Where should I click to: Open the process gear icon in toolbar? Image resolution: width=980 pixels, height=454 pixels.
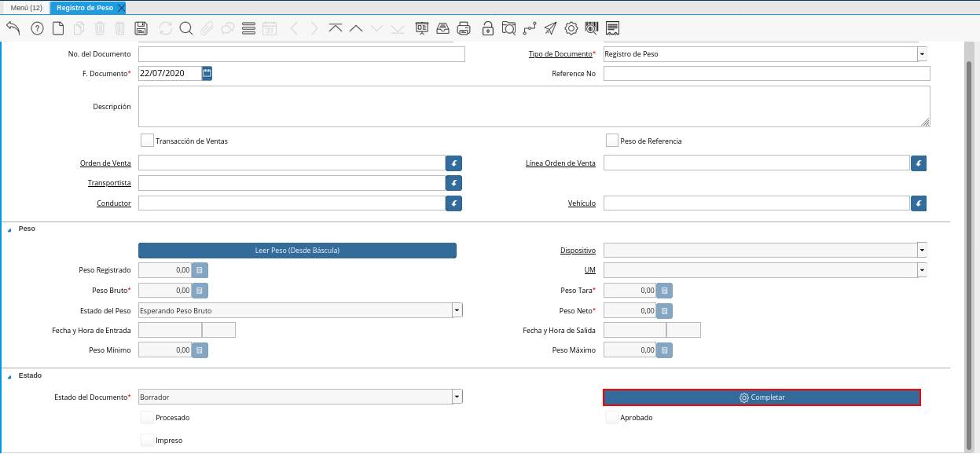(571, 29)
